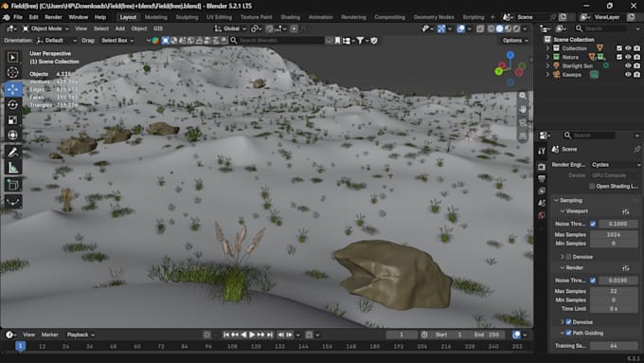This screenshot has height=363, width=644.
Task: Activate the Transform tool
Action: pyautogui.click(x=12, y=135)
